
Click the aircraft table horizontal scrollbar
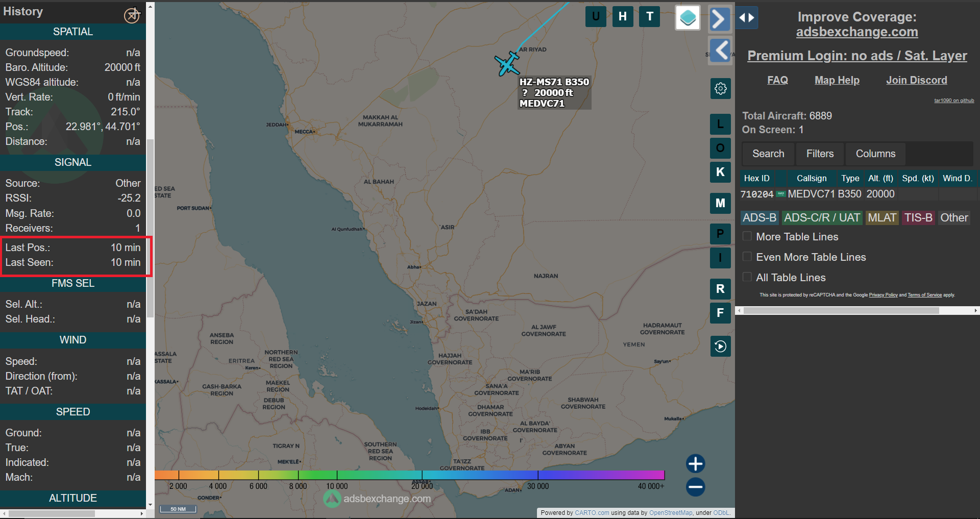click(841, 310)
